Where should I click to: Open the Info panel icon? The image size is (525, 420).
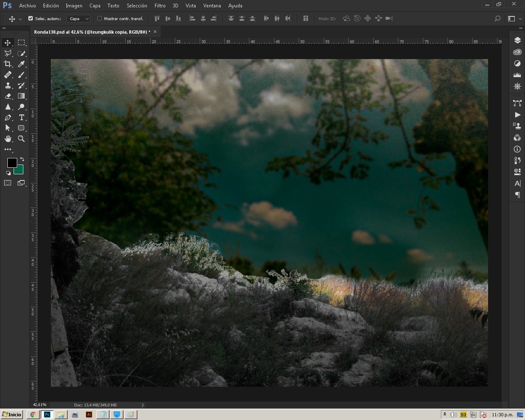pyautogui.click(x=517, y=149)
